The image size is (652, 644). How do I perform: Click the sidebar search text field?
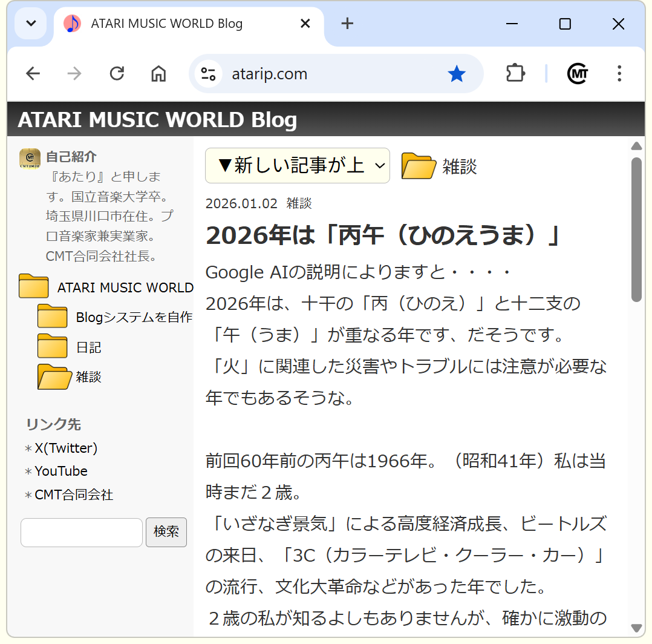[x=82, y=532]
